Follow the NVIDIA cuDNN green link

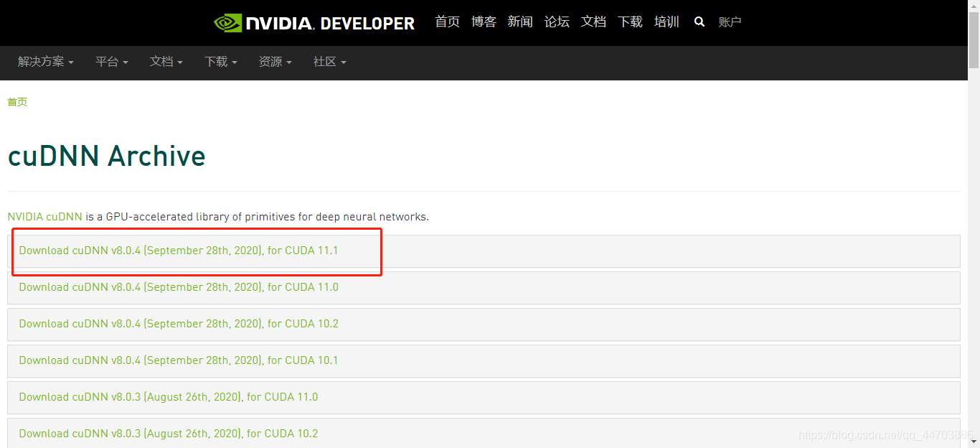[44, 217]
